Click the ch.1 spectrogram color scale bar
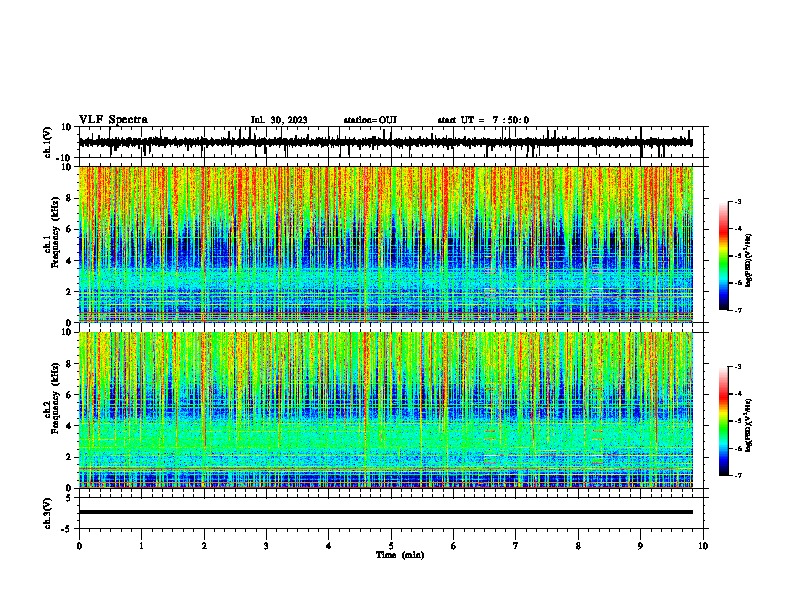The height and width of the screenshot is (612, 792). coord(724,255)
